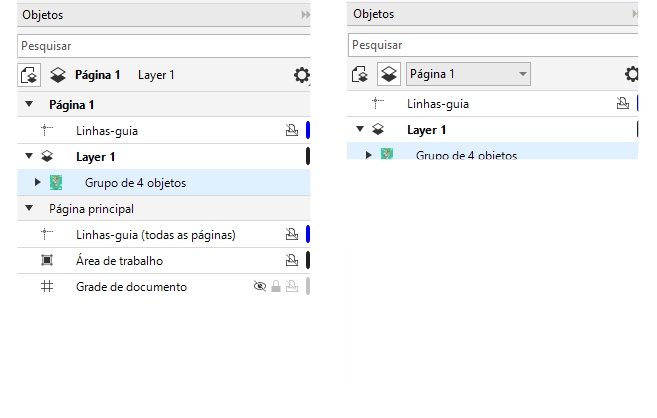
Task: Select the Linhas-guia (todas as páginas) label
Action: click(x=155, y=235)
